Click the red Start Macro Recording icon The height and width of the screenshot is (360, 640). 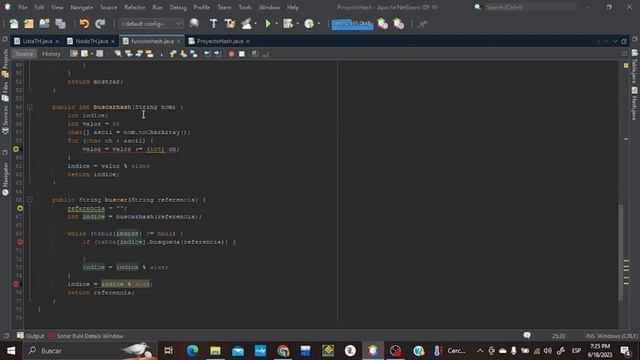[x=231, y=54]
